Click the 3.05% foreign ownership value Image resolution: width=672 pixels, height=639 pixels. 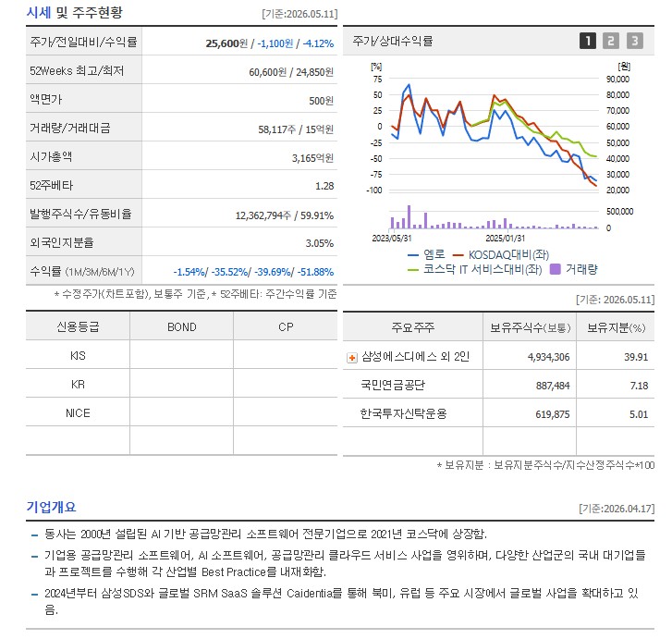(x=319, y=243)
